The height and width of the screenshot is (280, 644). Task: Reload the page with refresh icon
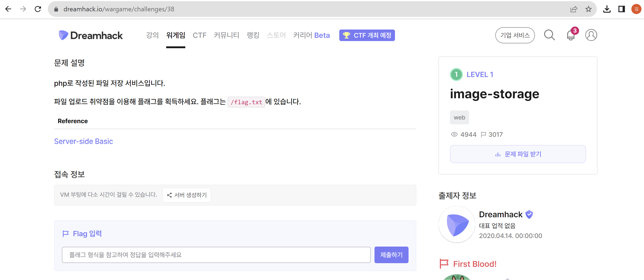pos(38,9)
